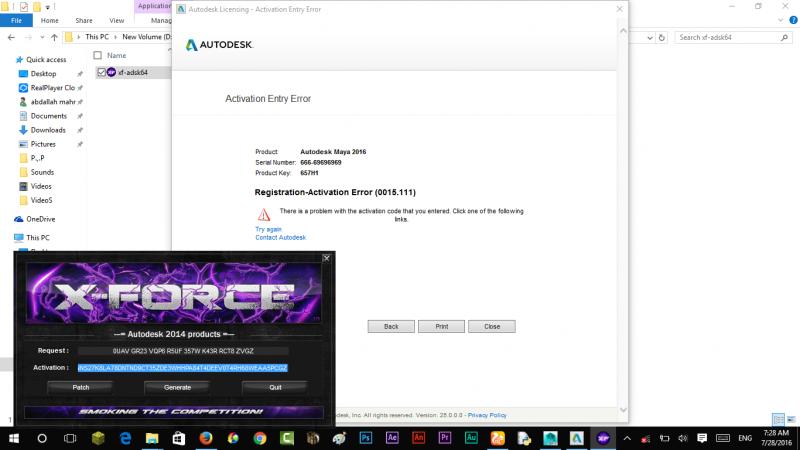Click Autodesk dialog scrollbar down arrow
The height and width of the screenshot is (450, 800).
tap(623, 410)
